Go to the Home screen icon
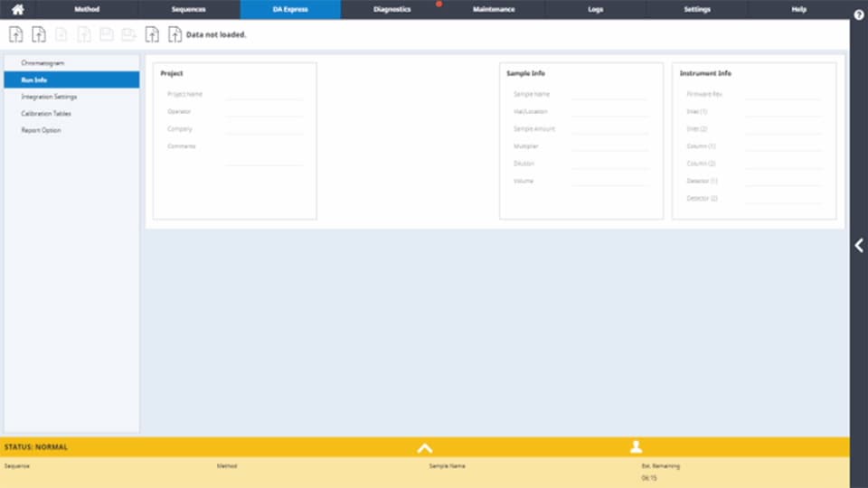This screenshot has width=868, height=488. click(x=17, y=10)
